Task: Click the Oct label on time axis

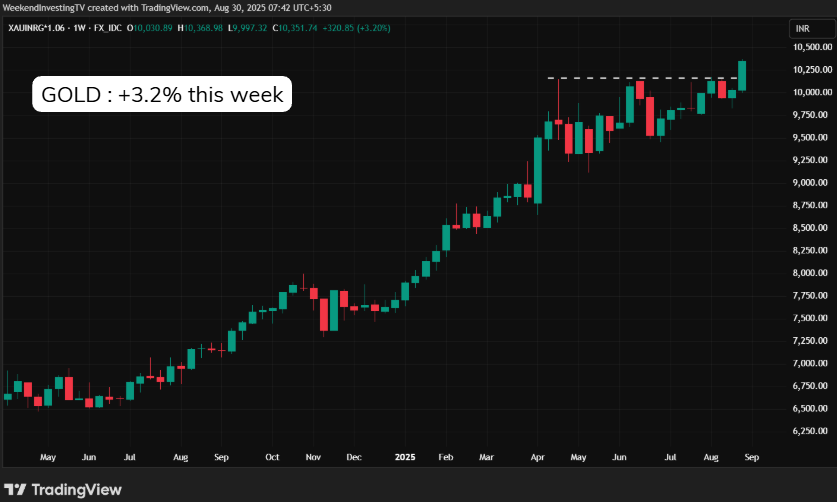Action: (x=272, y=457)
